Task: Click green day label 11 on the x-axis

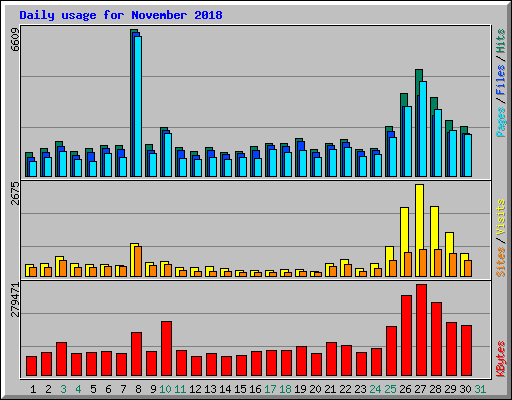Action: click(180, 389)
